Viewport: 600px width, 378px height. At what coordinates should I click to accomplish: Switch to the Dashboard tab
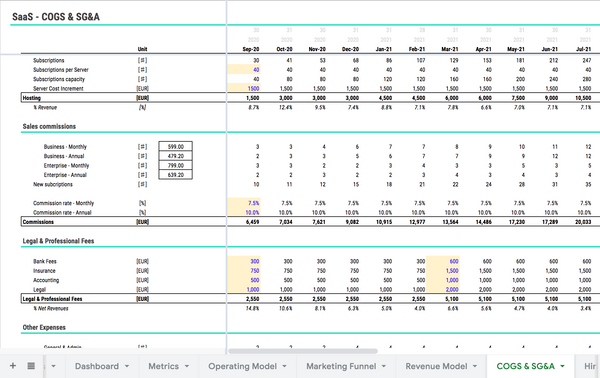pos(96,366)
